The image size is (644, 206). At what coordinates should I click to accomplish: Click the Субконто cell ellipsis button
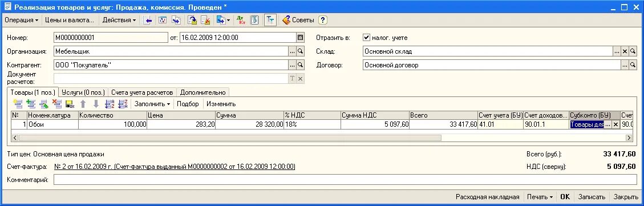pyautogui.click(x=608, y=124)
